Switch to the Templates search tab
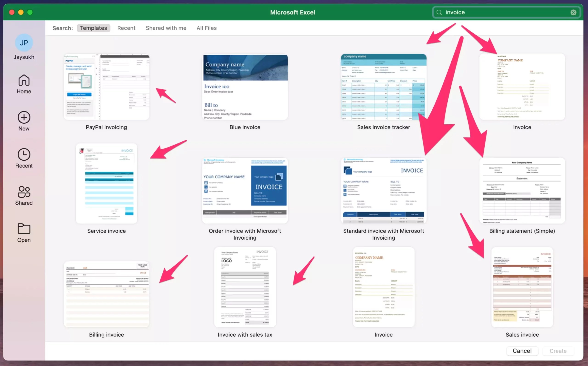 (x=93, y=28)
